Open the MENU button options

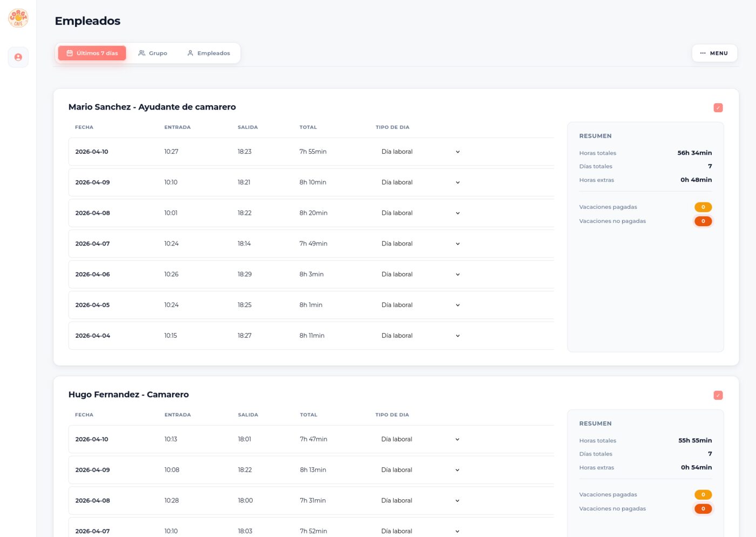tap(714, 53)
